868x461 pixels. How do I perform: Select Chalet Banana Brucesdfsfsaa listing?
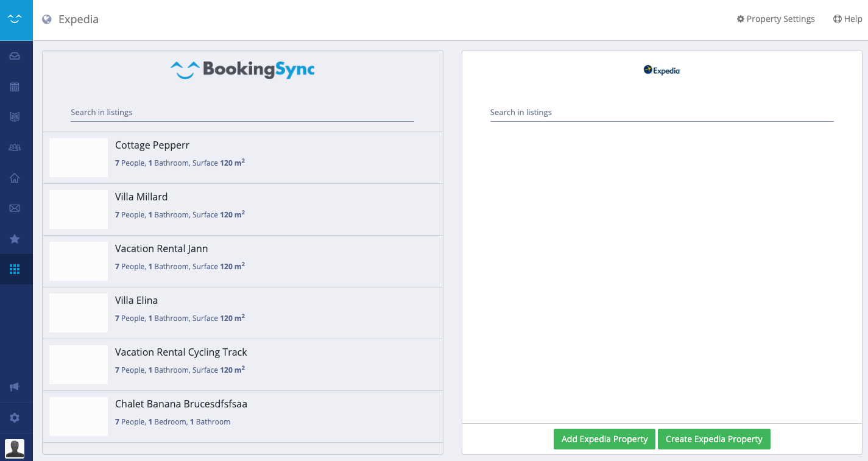coord(242,417)
